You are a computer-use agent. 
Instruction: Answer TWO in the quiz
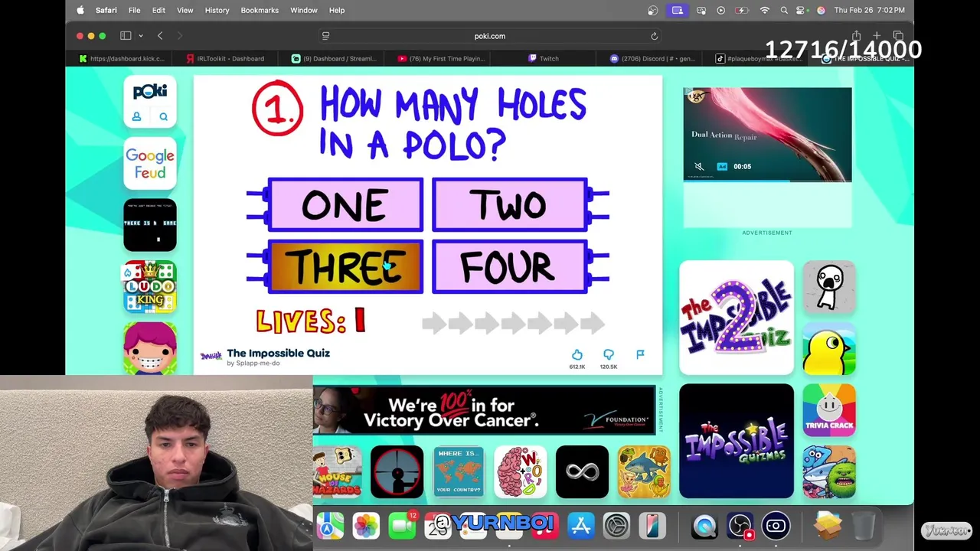[x=510, y=204]
